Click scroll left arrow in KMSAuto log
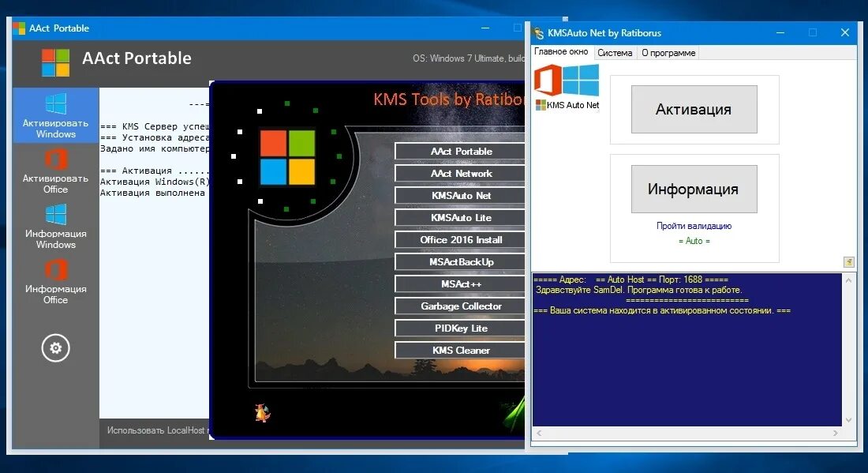868x473 pixels. point(539,433)
